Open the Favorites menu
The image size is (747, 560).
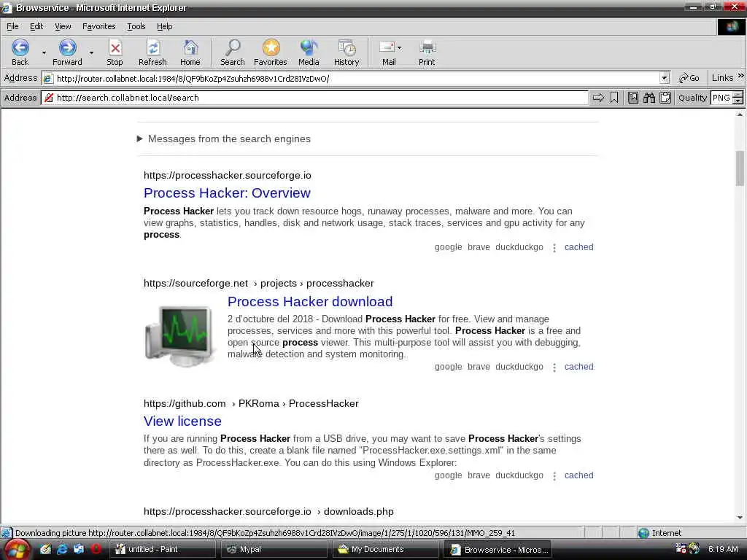coord(99,27)
